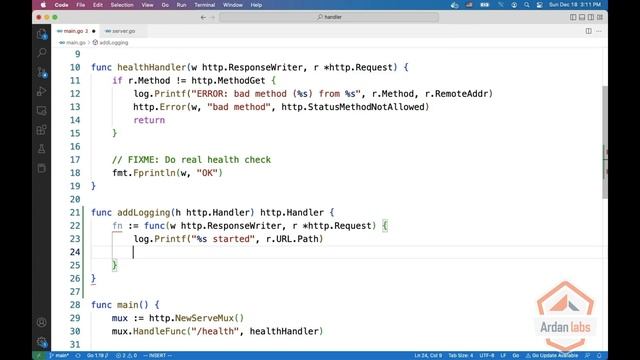Click the "/health" string on line 30
Screen dimensions: 640x360
coord(215,331)
